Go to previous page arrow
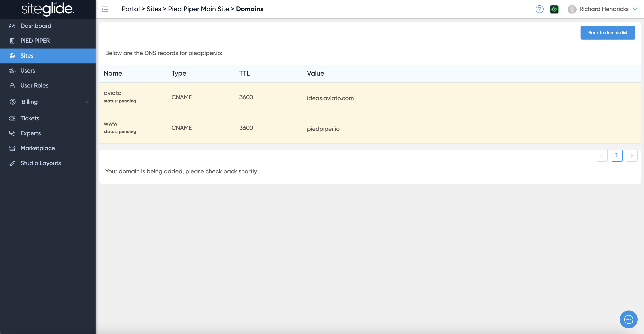The image size is (644, 334). pos(601,156)
